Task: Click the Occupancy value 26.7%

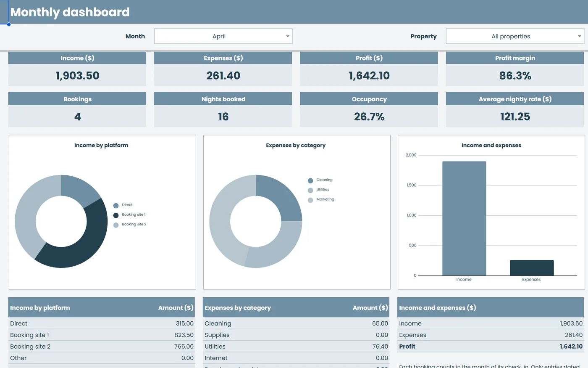Action: (369, 116)
